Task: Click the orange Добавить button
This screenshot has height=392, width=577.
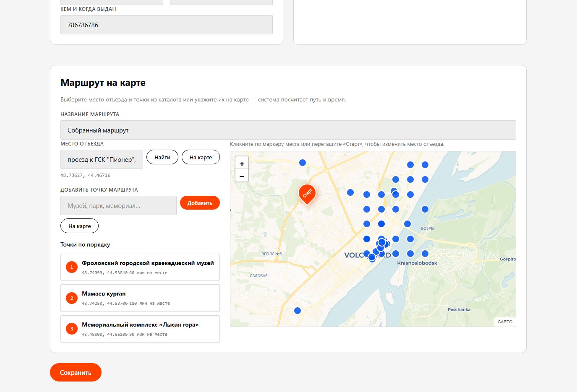Action: pyautogui.click(x=200, y=203)
